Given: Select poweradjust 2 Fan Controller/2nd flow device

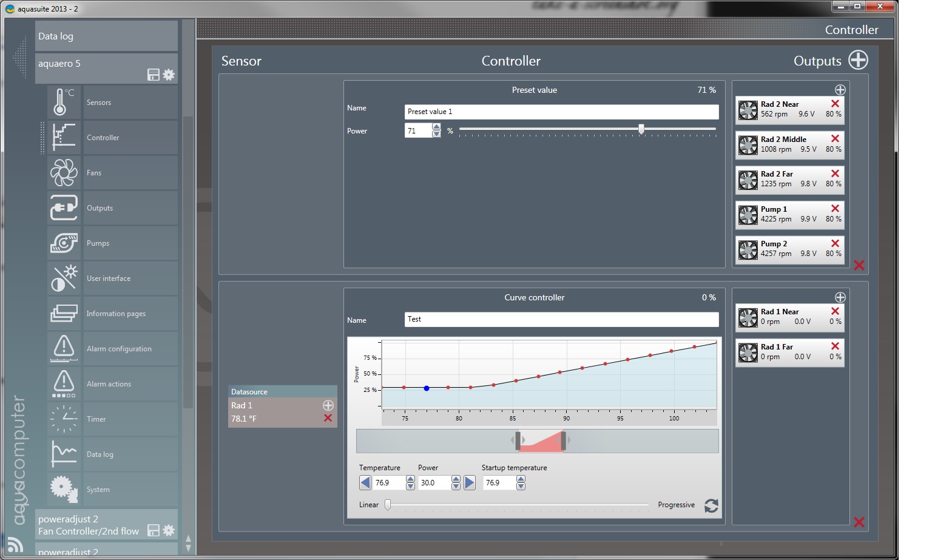Looking at the screenshot, I should (x=106, y=525).
